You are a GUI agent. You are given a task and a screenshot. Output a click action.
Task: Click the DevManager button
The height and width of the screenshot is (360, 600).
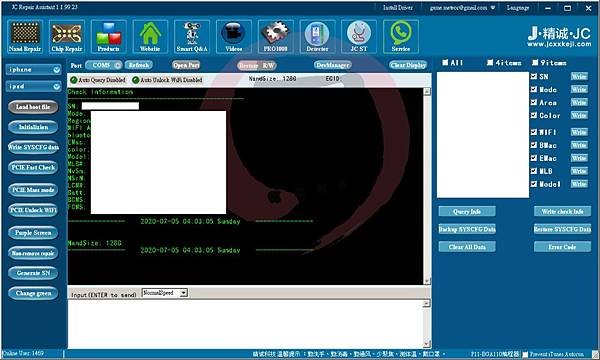pyautogui.click(x=333, y=65)
